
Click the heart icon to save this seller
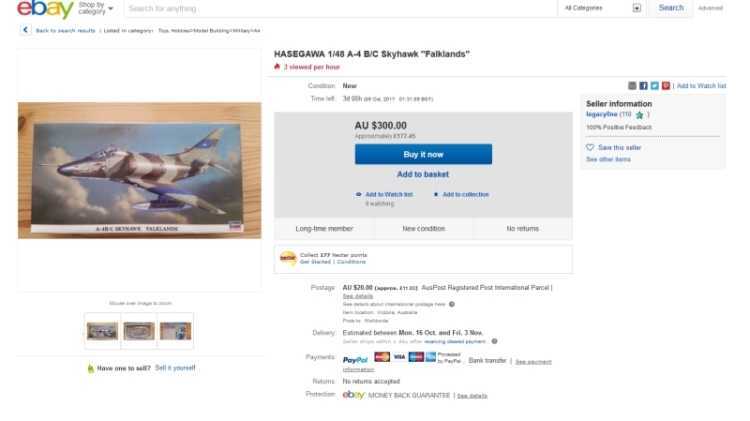tap(590, 147)
